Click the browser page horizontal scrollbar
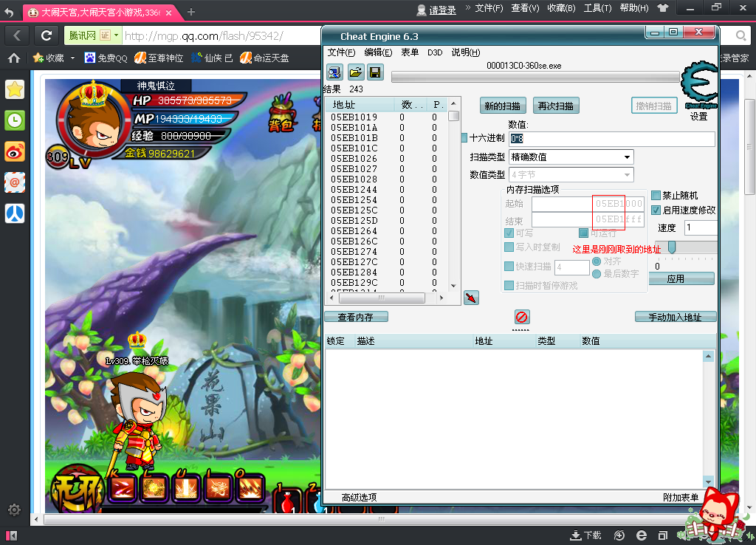 click(x=381, y=519)
